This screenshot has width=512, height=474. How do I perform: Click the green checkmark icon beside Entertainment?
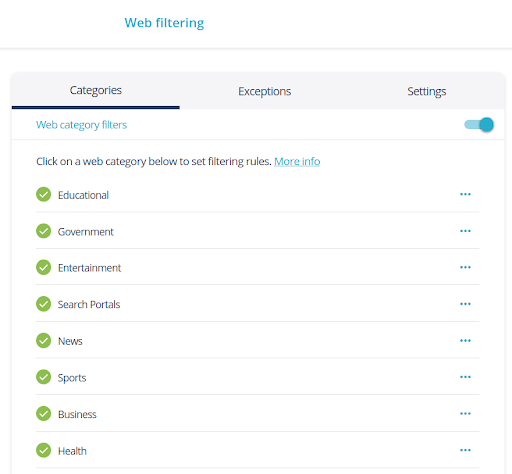[x=43, y=267]
